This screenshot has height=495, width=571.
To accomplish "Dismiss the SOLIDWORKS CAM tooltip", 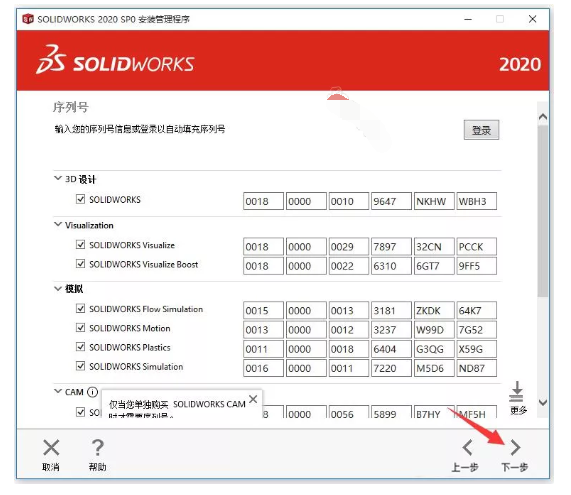I will 253,399.
